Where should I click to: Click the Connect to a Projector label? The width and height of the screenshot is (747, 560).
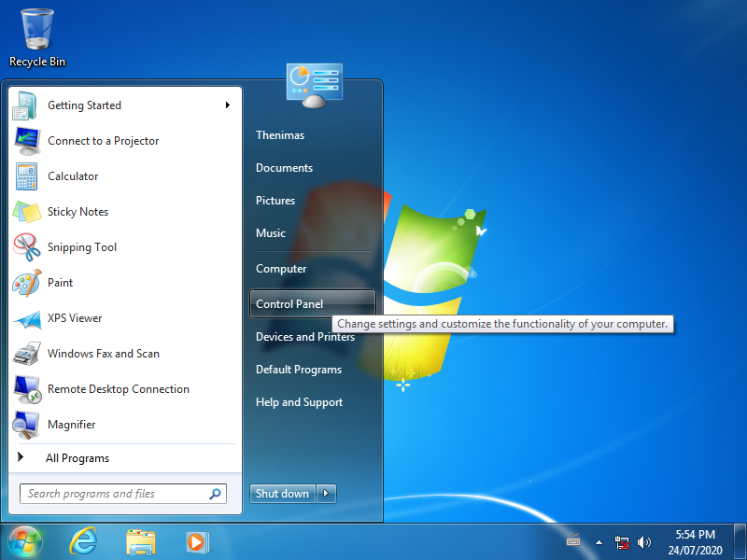[104, 141]
